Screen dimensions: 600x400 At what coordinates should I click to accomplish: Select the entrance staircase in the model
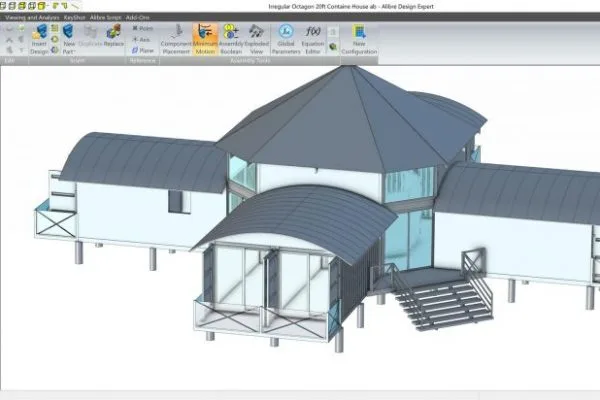[444, 300]
